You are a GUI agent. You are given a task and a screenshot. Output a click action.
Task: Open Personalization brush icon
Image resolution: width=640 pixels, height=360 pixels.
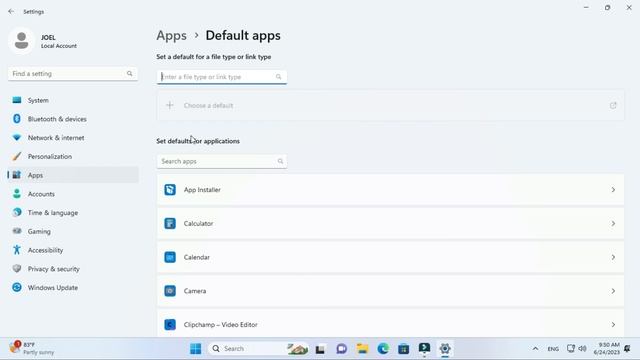[x=17, y=156]
